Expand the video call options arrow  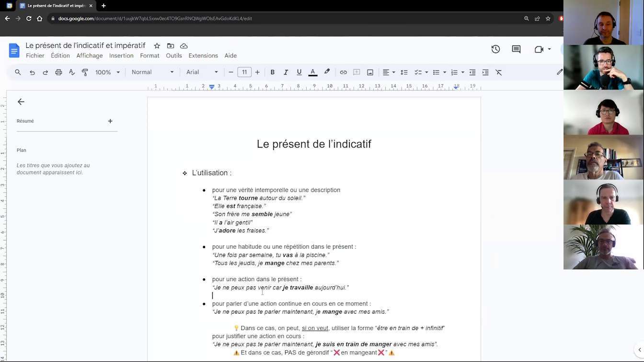tap(549, 49)
